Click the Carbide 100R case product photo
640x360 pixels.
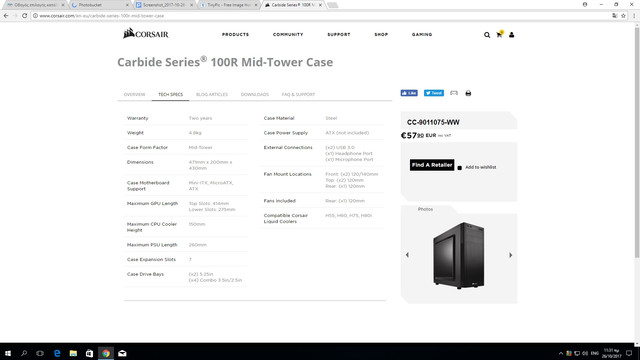(x=458, y=255)
